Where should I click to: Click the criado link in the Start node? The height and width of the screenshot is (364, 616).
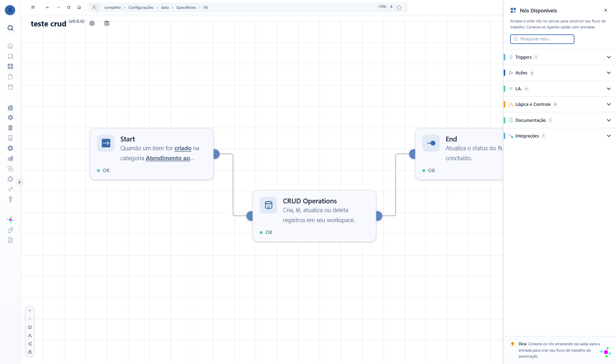coord(183,148)
